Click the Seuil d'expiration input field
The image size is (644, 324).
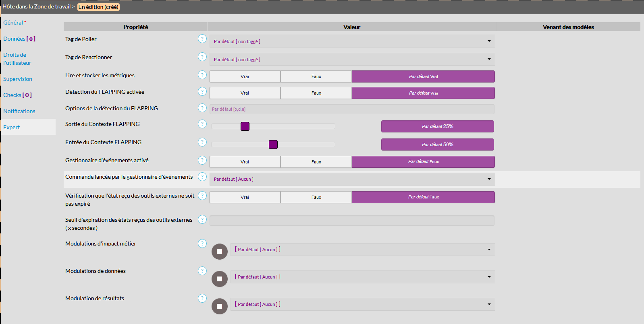[352, 221]
